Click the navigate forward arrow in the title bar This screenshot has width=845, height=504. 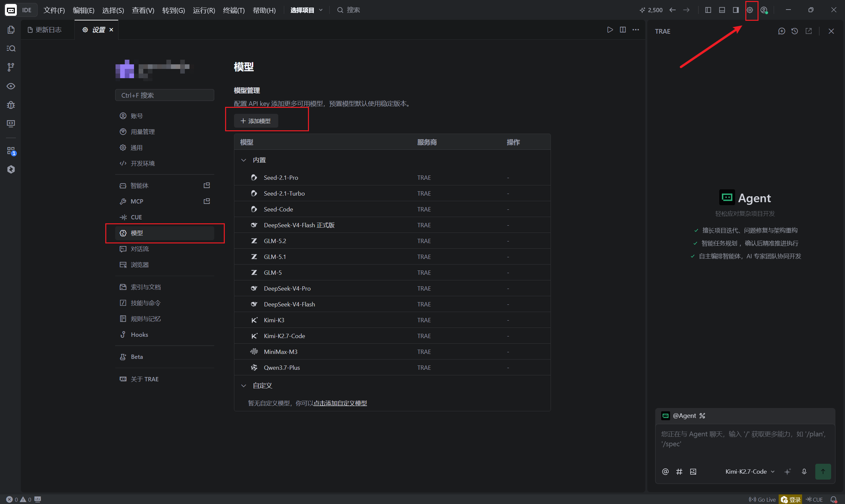(x=686, y=10)
